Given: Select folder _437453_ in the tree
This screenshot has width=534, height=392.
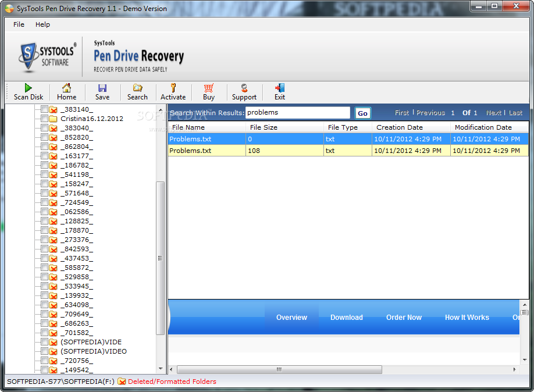Looking at the screenshot, I should point(77,258).
